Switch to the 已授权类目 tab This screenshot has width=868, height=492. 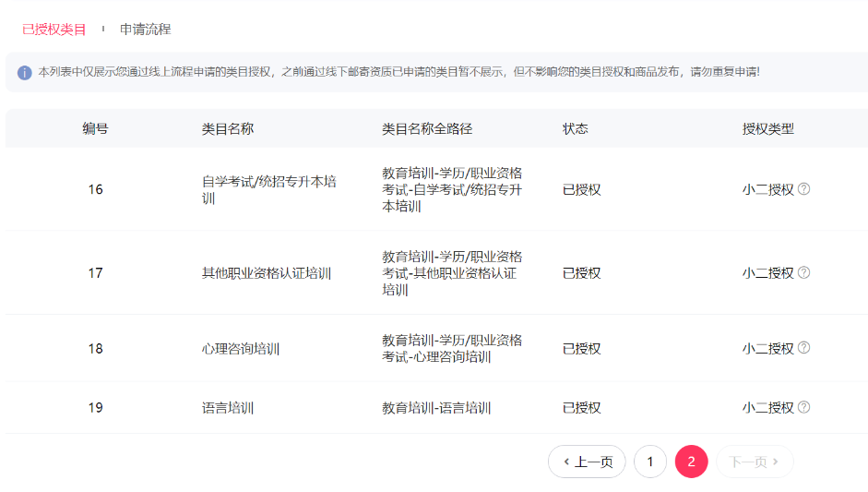[x=54, y=30]
